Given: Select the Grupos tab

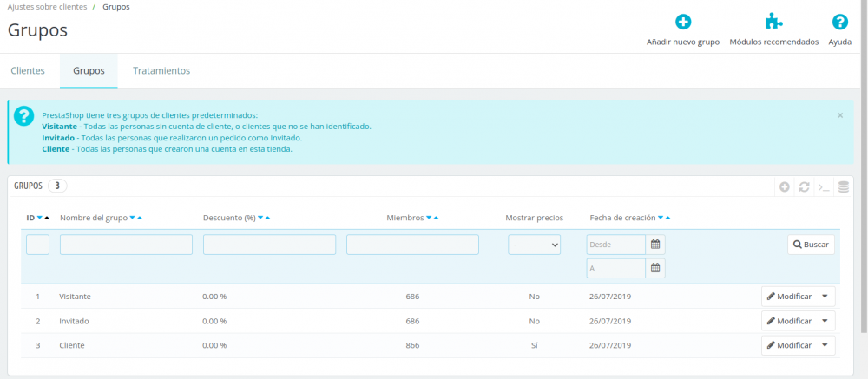Looking at the screenshot, I should pos(89,71).
